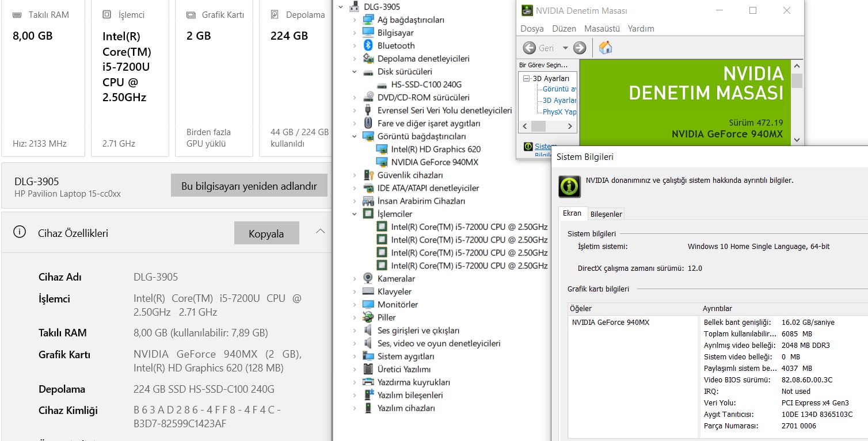The image size is (868, 441).
Task: Open the Geri history dropdown arrow
Action: click(565, 48)
